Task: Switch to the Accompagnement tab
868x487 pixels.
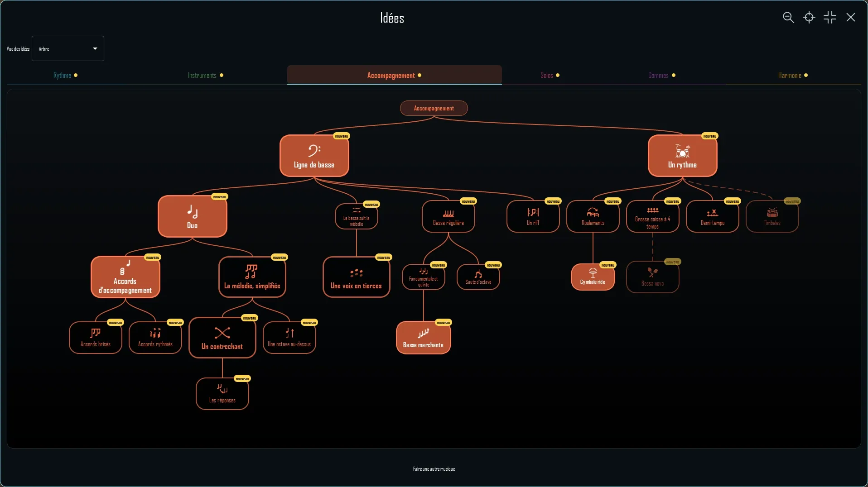Action: [x=394, y=75]
